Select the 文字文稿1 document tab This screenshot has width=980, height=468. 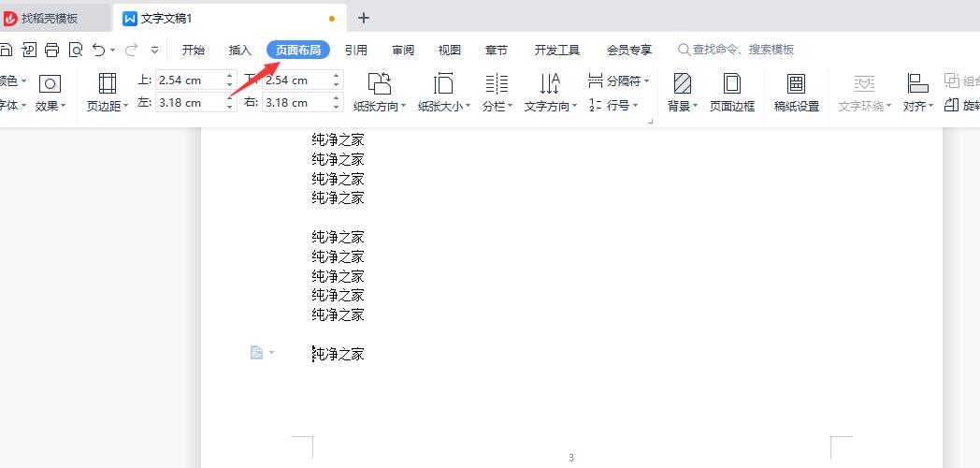(x=230, y=19)
